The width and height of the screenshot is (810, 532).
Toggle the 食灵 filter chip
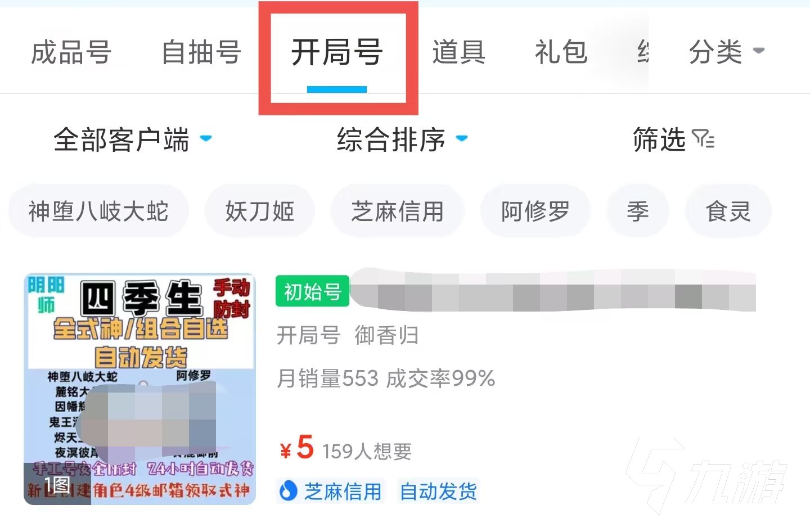point(728,211)
